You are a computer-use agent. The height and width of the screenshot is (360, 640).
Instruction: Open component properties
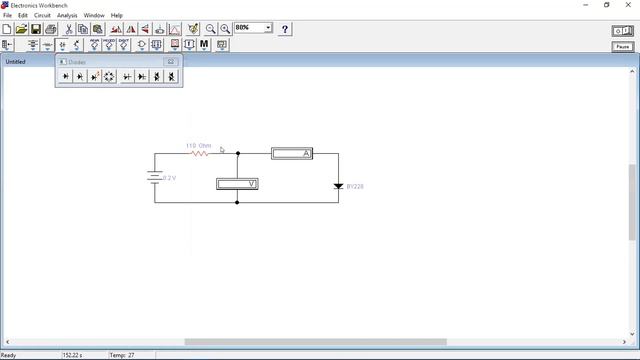(193, 29)
